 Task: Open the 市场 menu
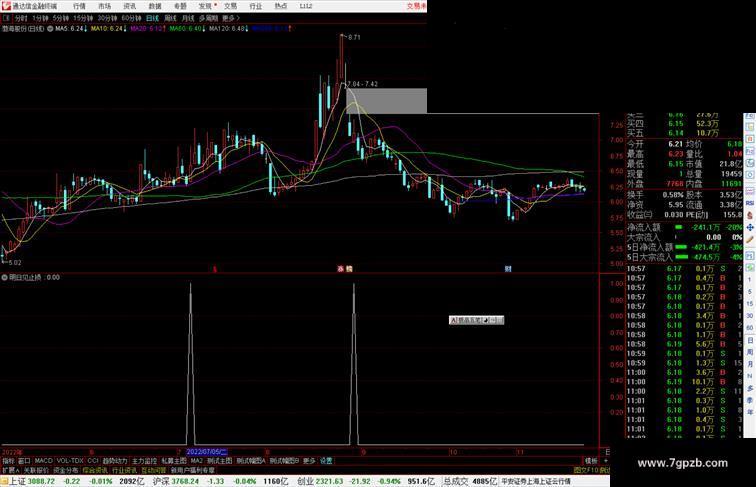pyautogui.click(x=104, y=6)
